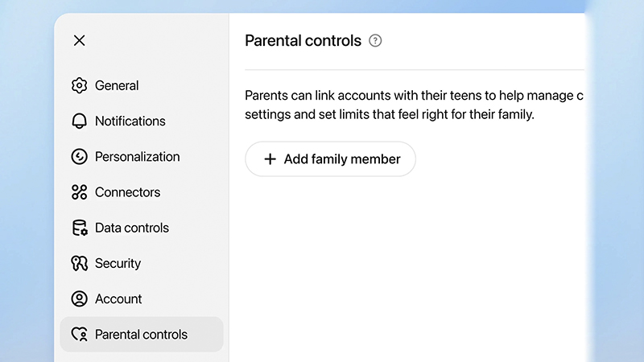Close the settings dialog with X
The width and height of the screenshot is (644, 362).
click(79, 40)
